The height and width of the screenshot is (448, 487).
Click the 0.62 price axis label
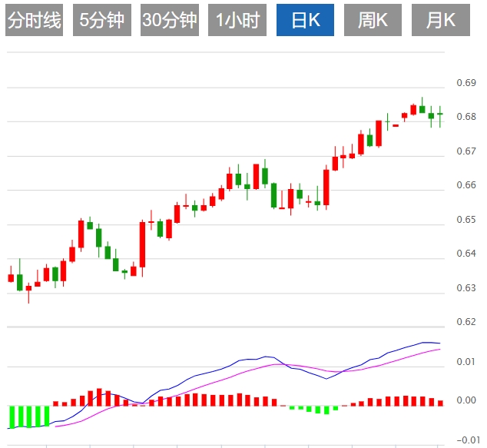465,322
